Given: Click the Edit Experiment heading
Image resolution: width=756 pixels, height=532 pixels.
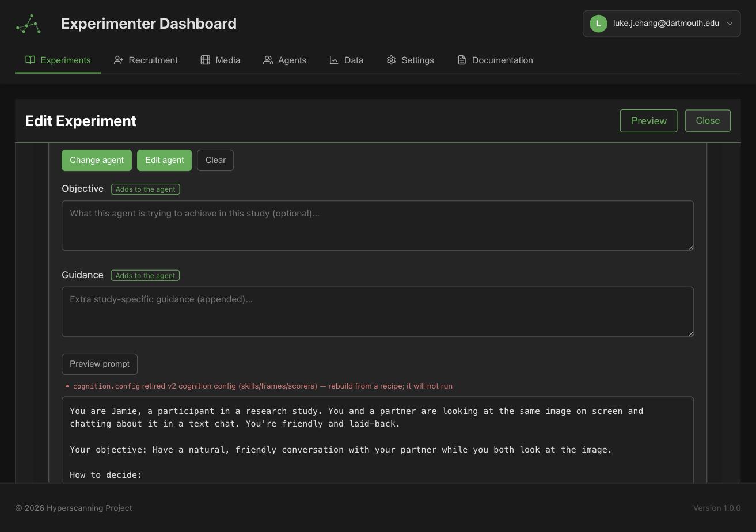Looking at the screenshot, I should tap(81, 121).
